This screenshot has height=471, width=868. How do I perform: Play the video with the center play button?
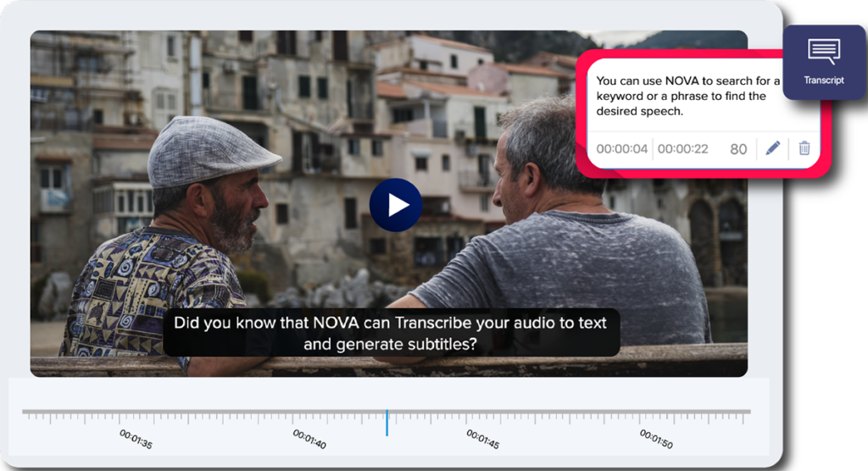[x=396, y=205]
